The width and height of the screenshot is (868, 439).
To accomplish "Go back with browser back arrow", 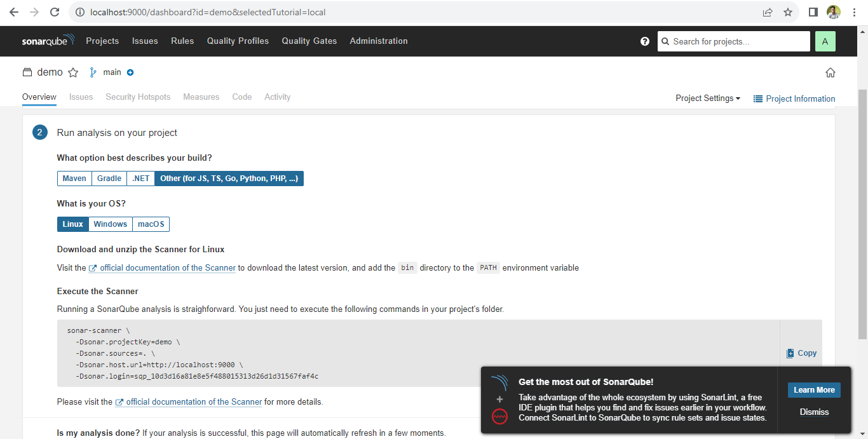I will tap(14, 12).
